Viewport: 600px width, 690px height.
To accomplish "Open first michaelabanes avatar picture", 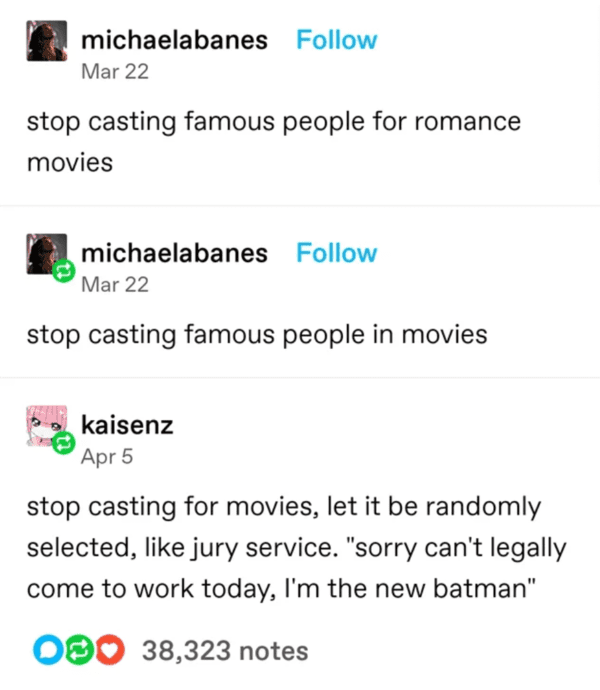I will click(x=47, y=40).
